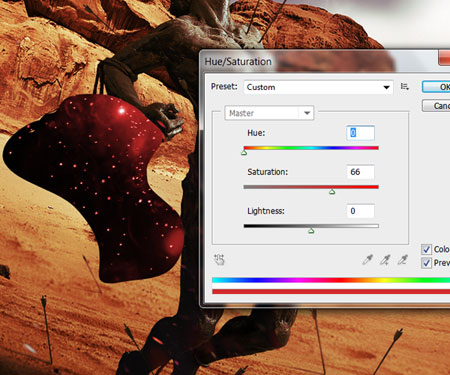Click the red output color bar

[x=331, y=292]
